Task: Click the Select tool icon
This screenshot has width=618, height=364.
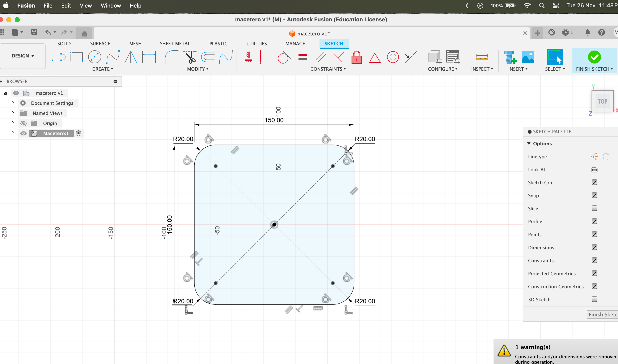Action: [555, 57]
